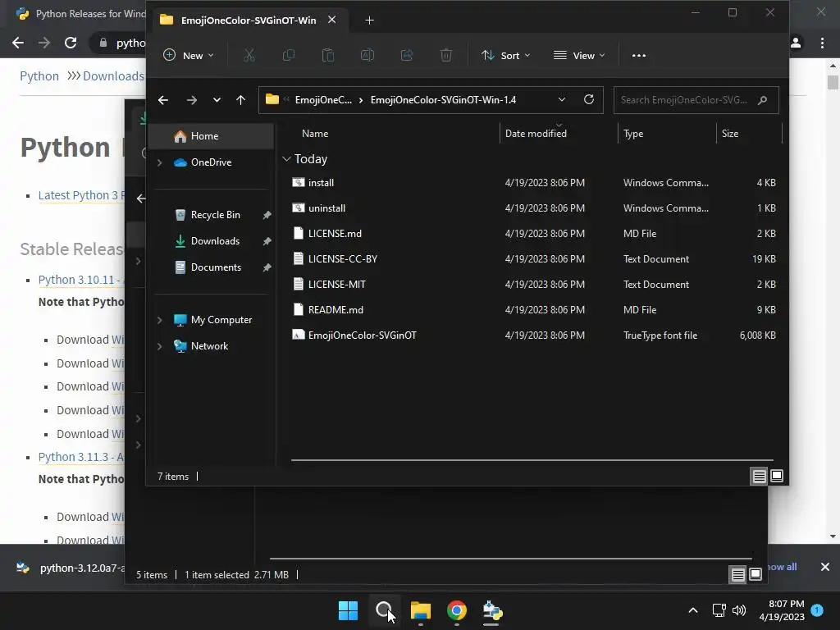Click the Share icon in toolbar

tap(407, 55)
